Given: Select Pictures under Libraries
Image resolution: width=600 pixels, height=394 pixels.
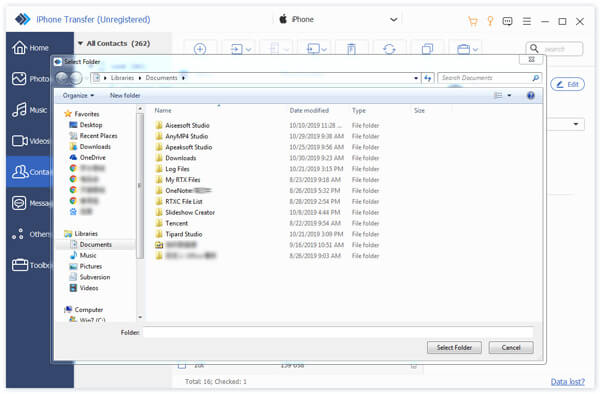Looking at the screenshot, I should 90,266.
